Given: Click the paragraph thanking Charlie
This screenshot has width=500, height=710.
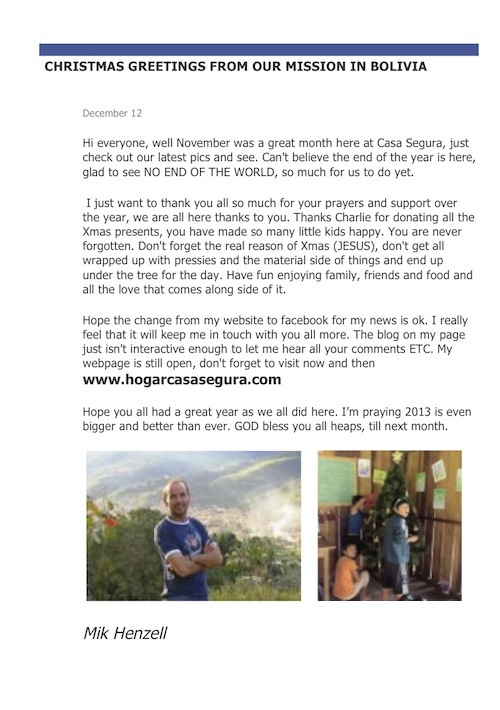Looking at the screenshot, I should 278,246.
